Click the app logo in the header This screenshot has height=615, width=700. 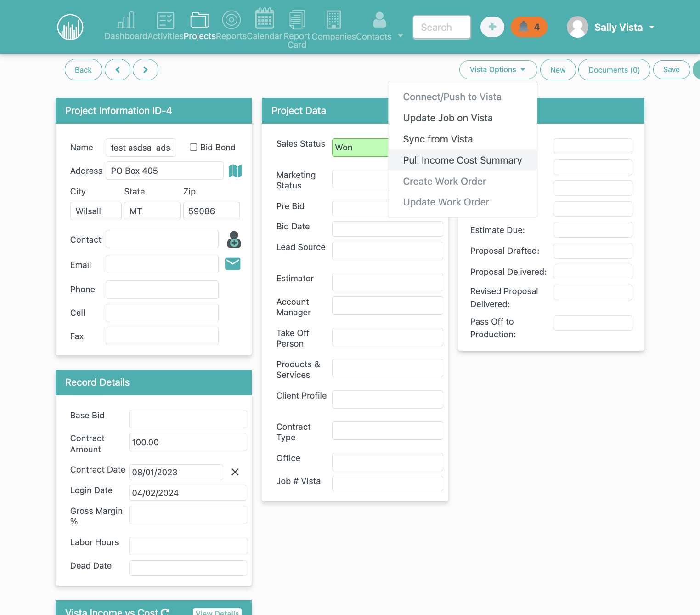point(70,27)
